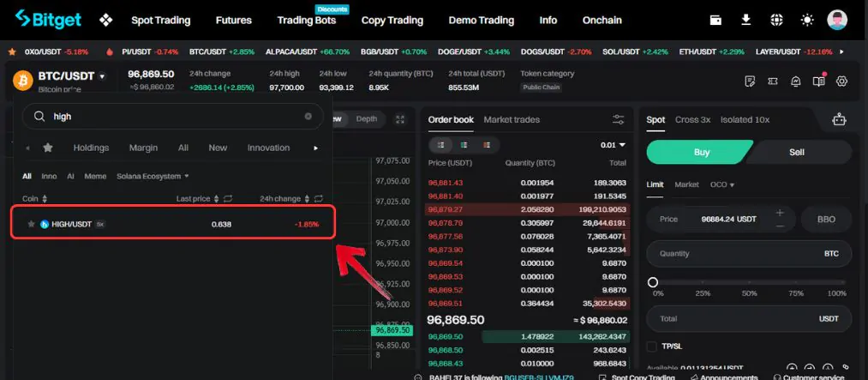Image resolution: width=868 pixels, height=380 pixels.
Task: Increase price with plus stepper
Action: [780, 213]
